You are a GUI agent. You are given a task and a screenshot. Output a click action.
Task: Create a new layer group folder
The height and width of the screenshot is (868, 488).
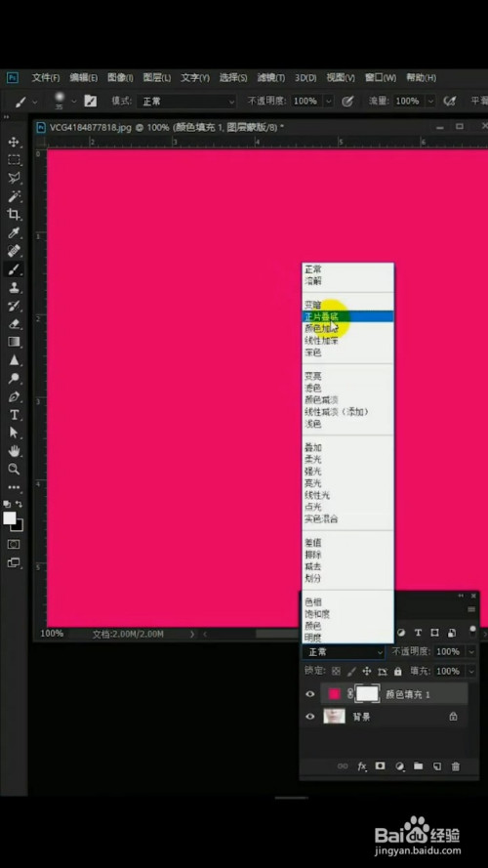(419, 766)
